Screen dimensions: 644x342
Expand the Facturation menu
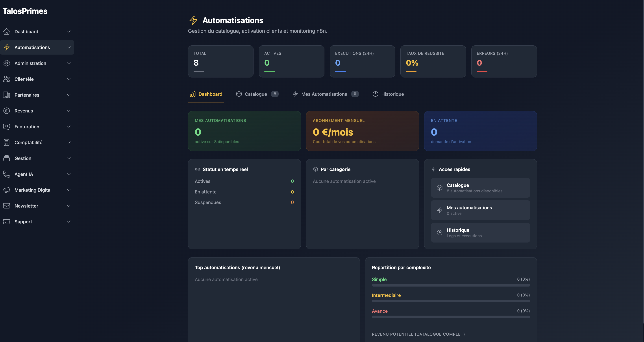click(69, 127)
